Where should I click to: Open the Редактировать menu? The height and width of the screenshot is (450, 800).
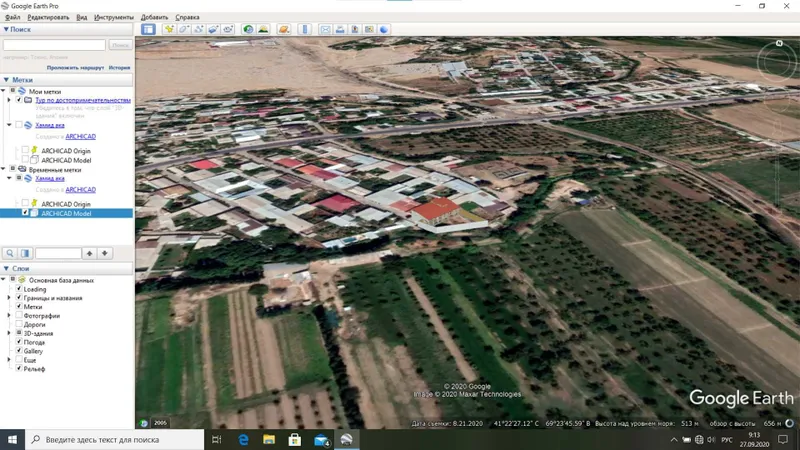[x=48, y=17]
